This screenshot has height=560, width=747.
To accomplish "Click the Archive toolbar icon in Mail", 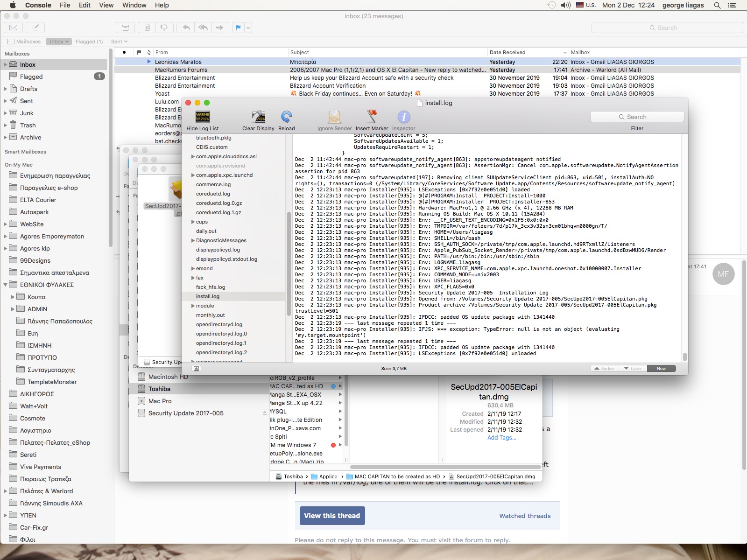I will click(x=125, y=28).
